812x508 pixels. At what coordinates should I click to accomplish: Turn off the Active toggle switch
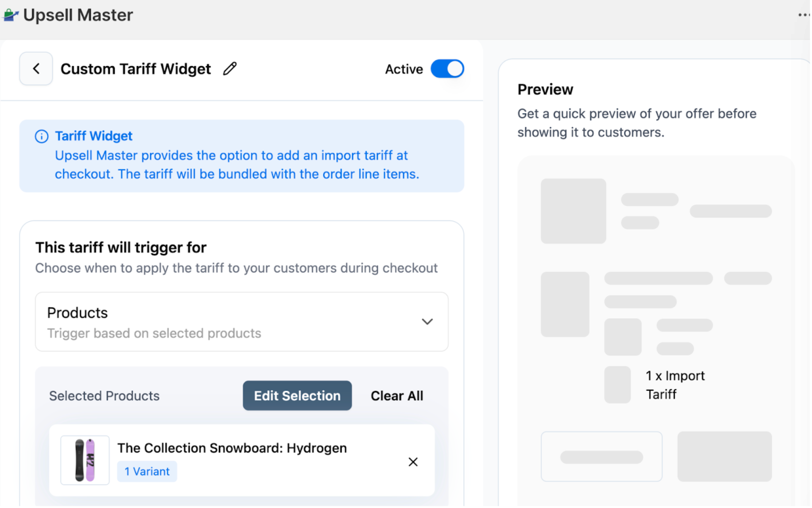448,69
